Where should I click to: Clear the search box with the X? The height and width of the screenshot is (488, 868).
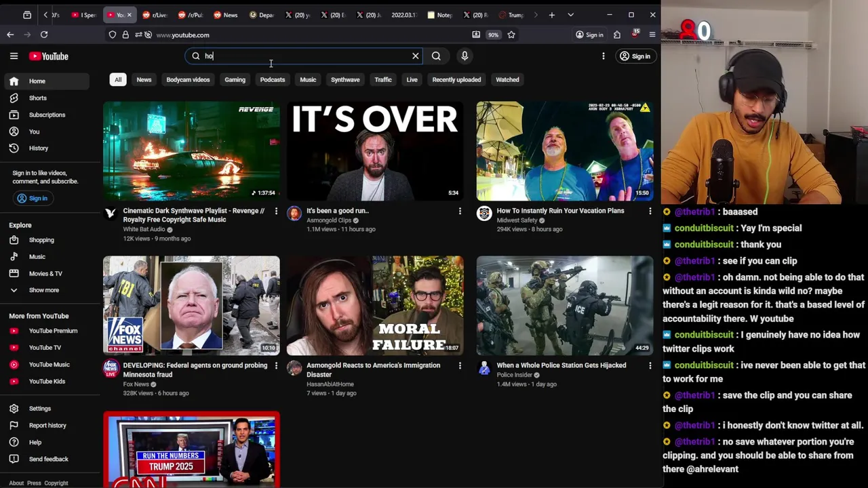coord(416,56)
